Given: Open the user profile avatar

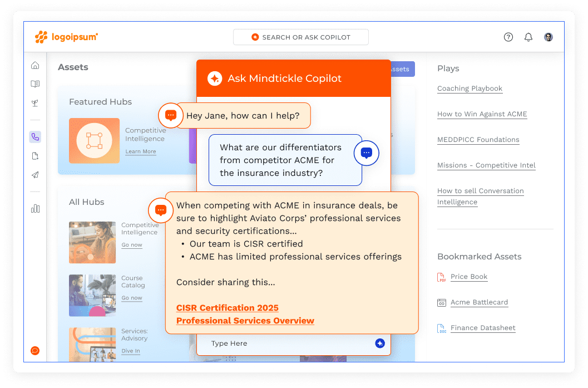Looking at the screenshot, I should 549,37.
